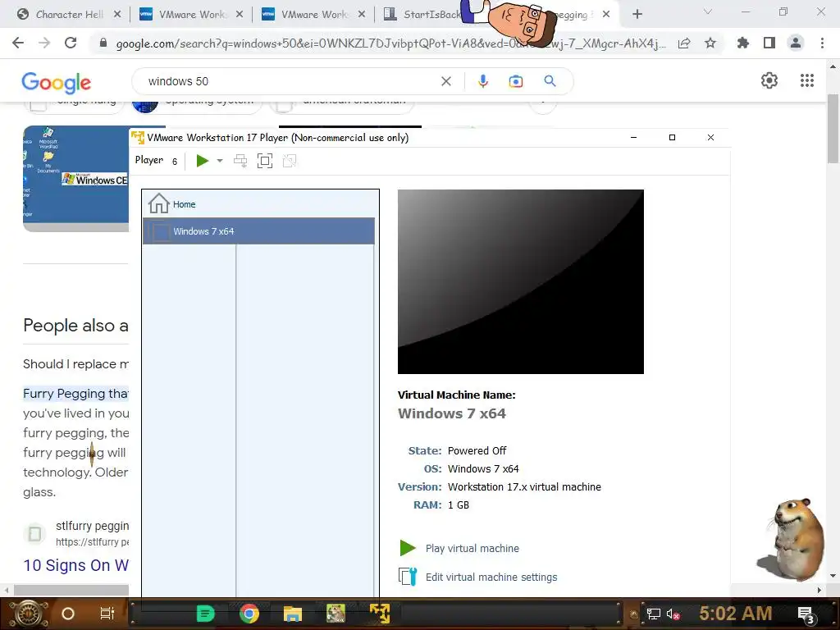This screenshot has height=630, width=840.
Task: Open the '10 Signs On W' search result
Action: click(75, 565)
